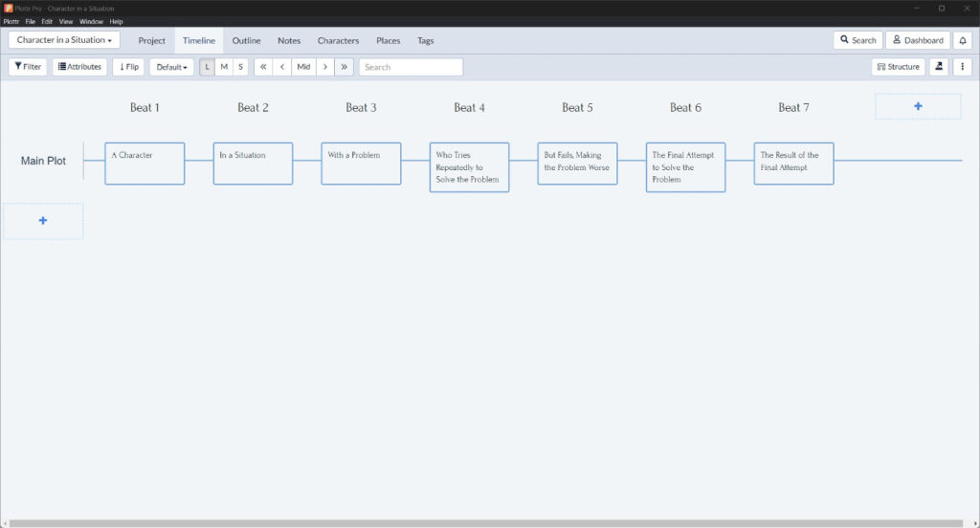Step timeline right with single arrow

click(325, 67)
